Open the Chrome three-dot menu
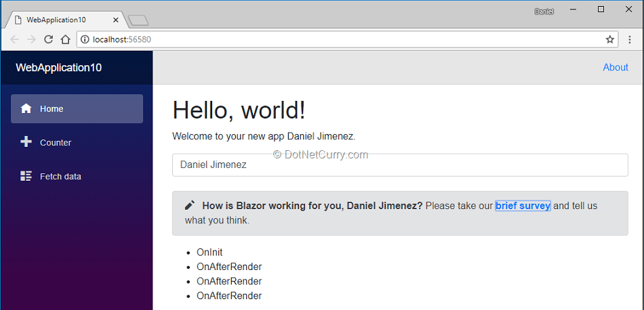The image size is (644, 310). [630, 39]
